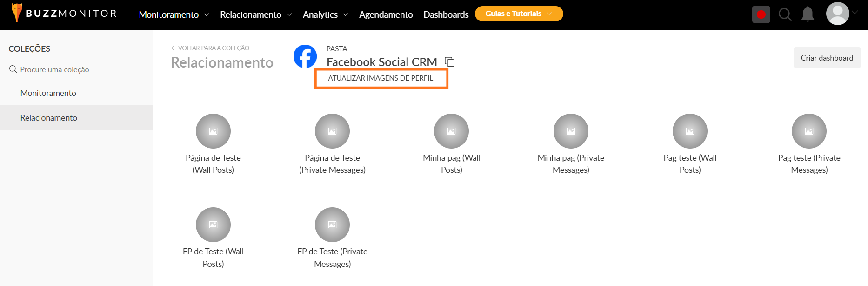Open the notifications bell

808,14
